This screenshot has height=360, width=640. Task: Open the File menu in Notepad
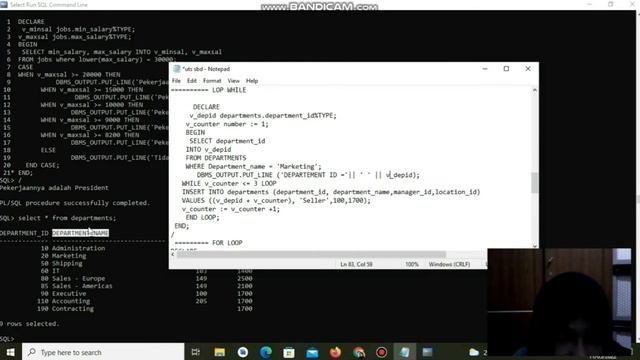[x=176, y=81]
